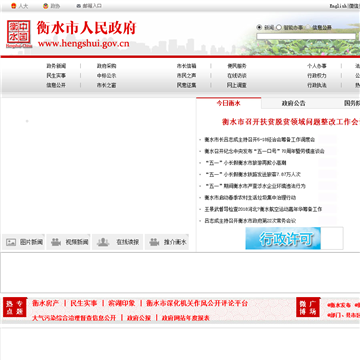Select the 新闻 search radio button
Image resolution: width=360 pixels, height=360 pixels.
(259, 27)
